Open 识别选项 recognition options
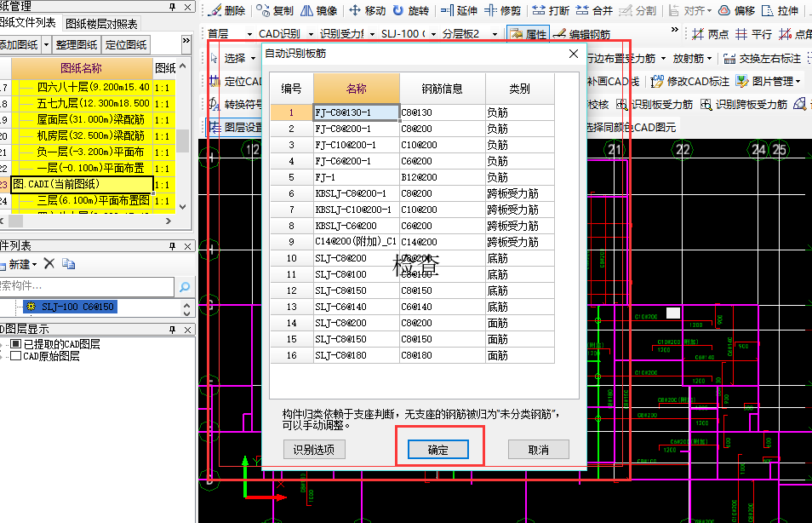 314,450
